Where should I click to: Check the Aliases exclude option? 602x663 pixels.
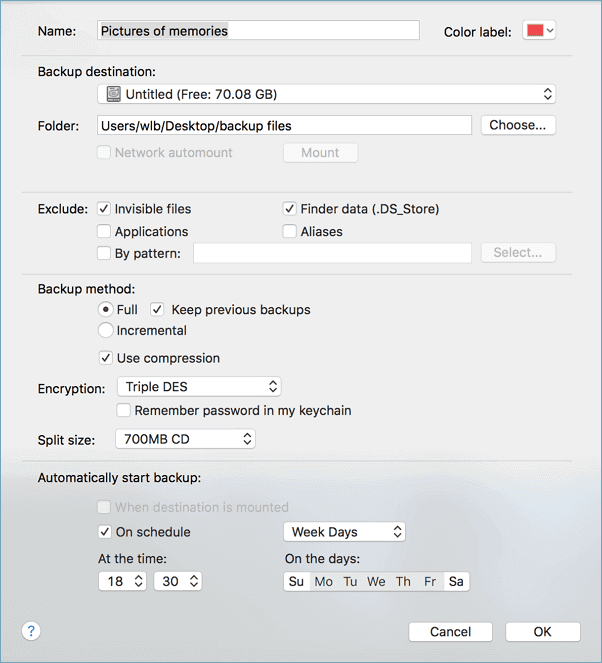290,231
